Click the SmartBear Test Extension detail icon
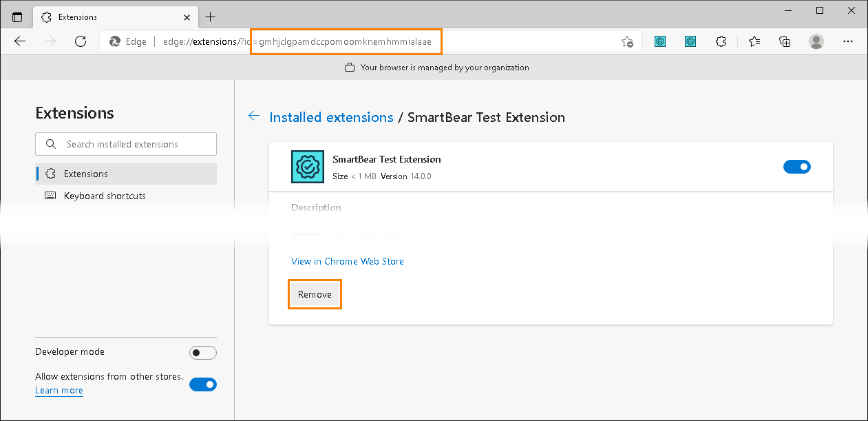The image size is (868, 421). click(307, 166)
